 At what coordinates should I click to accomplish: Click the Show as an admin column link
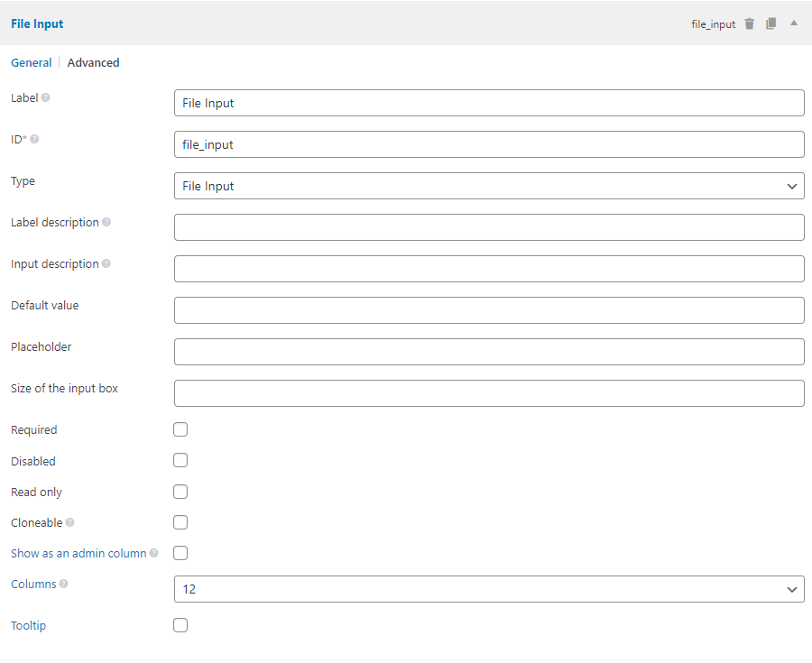pyautogui.click(x=78, y=553)
